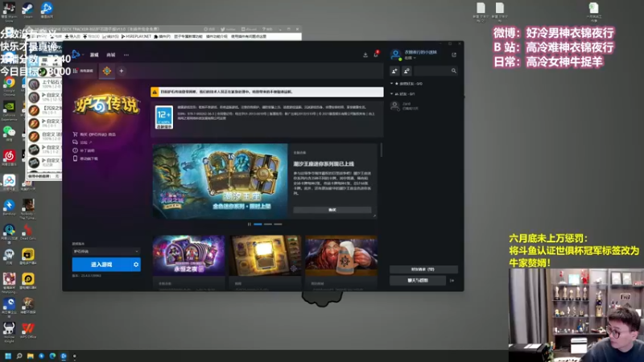
Task: Open the online status dropdown
Action: (411, 58)
